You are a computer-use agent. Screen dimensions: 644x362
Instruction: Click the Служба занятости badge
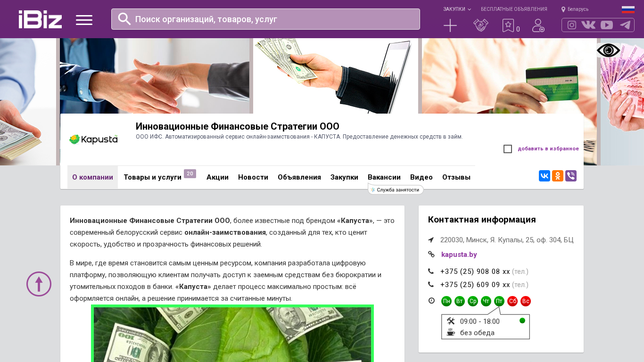(x=396, y=189)
